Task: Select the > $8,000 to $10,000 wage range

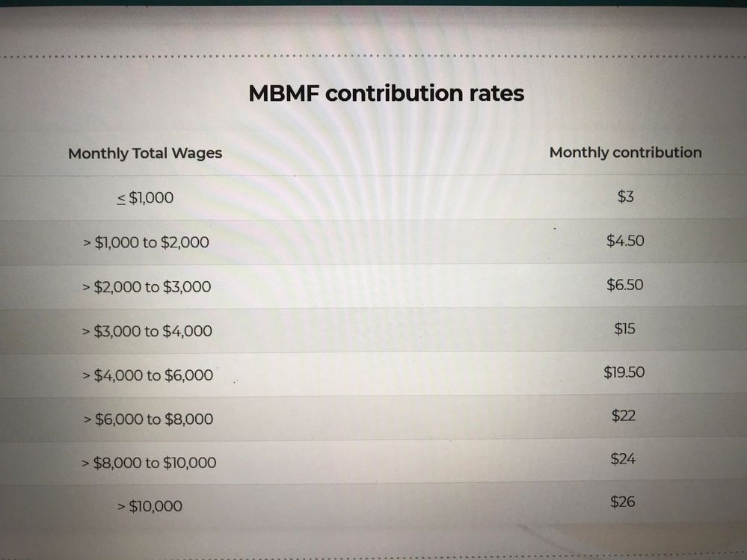Action: click(x=149, y=462)
